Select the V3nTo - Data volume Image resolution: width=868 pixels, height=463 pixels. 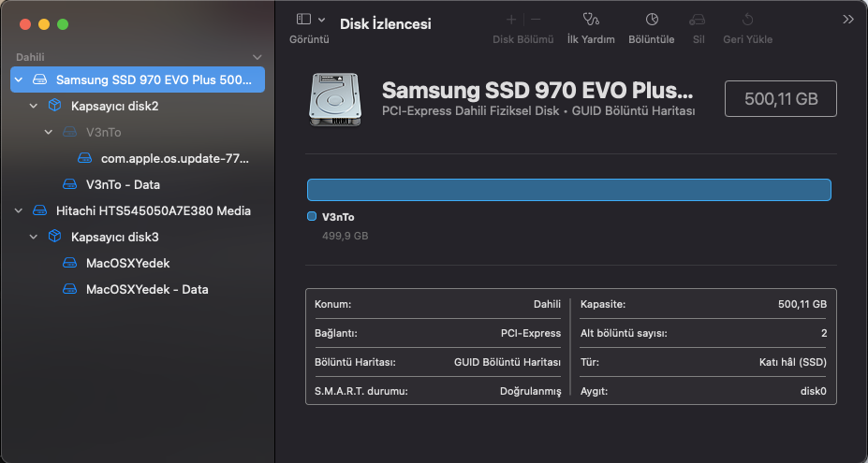122,184
